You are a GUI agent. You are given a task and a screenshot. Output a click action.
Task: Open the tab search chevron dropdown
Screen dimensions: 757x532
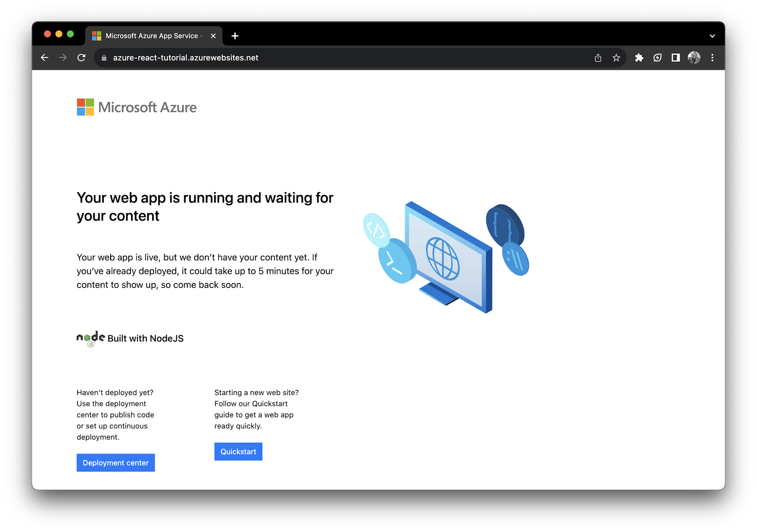point(712,36)
